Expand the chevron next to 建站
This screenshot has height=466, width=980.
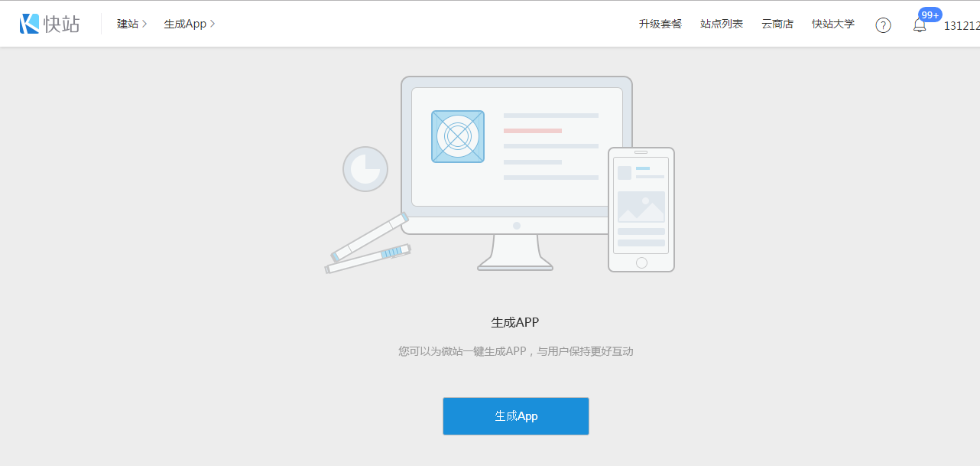click(145, 24)
